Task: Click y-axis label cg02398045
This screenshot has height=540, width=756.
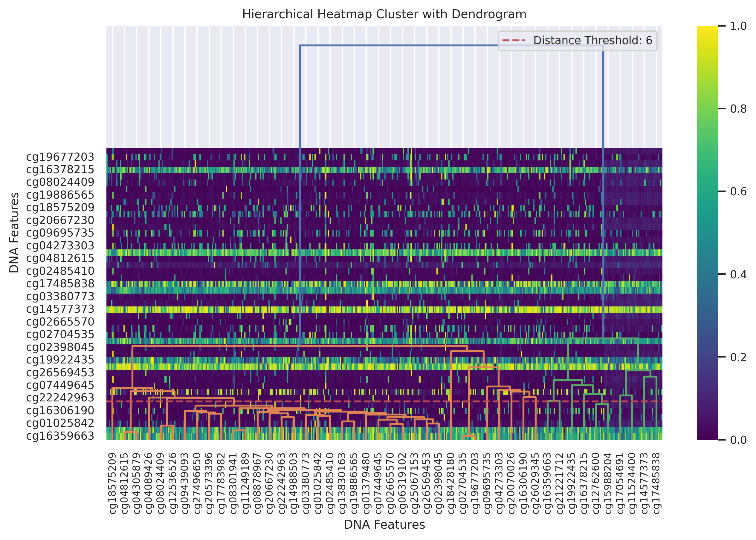Action: (x=60, y=347)
